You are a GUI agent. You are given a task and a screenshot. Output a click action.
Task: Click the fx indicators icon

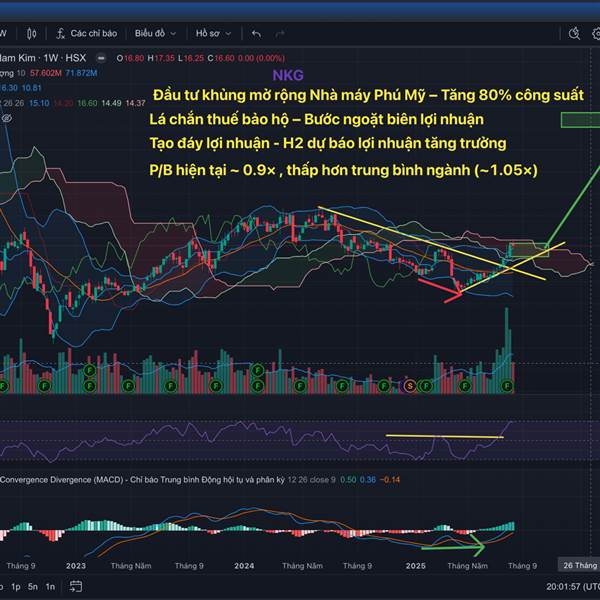60,34
